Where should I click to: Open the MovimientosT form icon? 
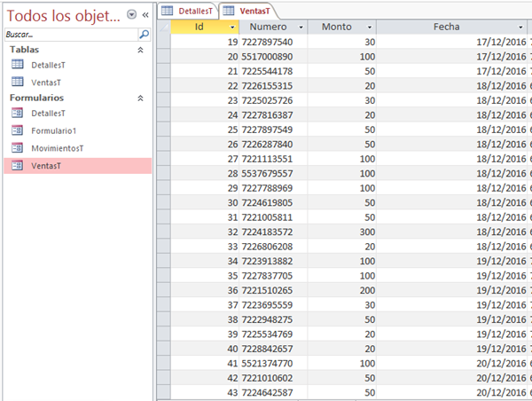(16, 148)
